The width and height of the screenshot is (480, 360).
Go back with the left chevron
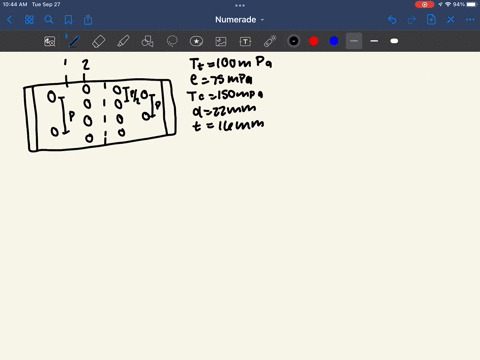[x=9, y=20]
